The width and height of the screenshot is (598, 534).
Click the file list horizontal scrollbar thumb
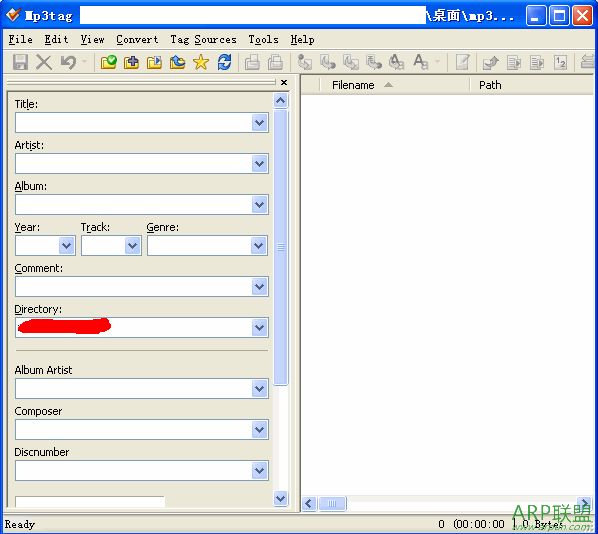pyautogui.click(x=332, y=503)
